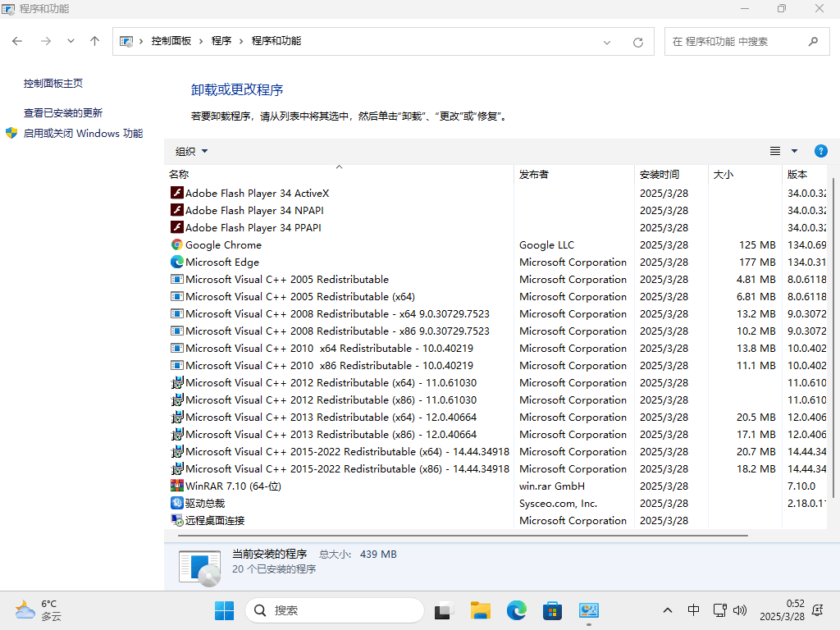Image resolution: width=840 pixels, height=630 pixels.
Task: Click the Adobe Flash Player 34 PPAPI icon
Action: tap(177, 227)
